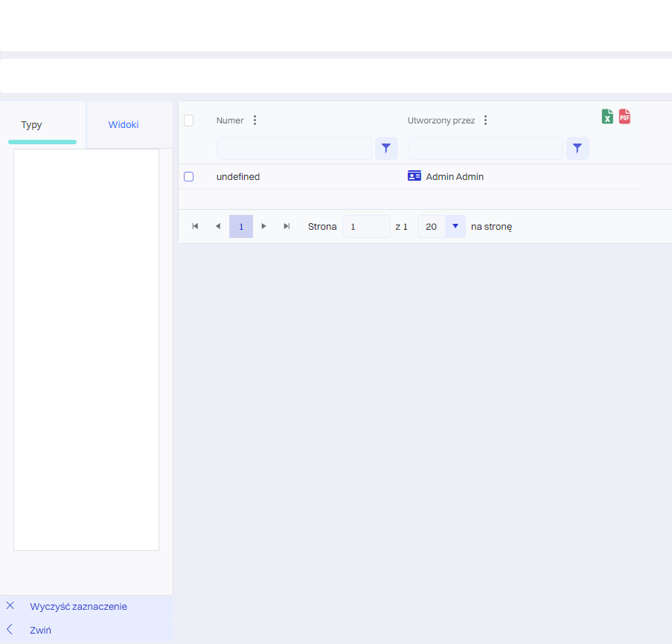Check the undefined row checkbox
672x644 pixels.
point(188,177)
